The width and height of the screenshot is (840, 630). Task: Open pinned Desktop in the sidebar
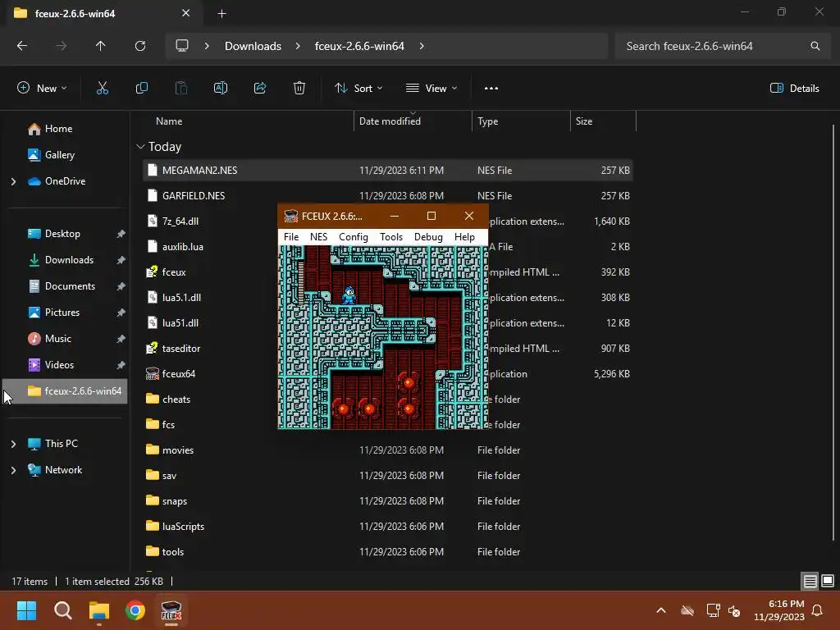(x=62, y=234)
